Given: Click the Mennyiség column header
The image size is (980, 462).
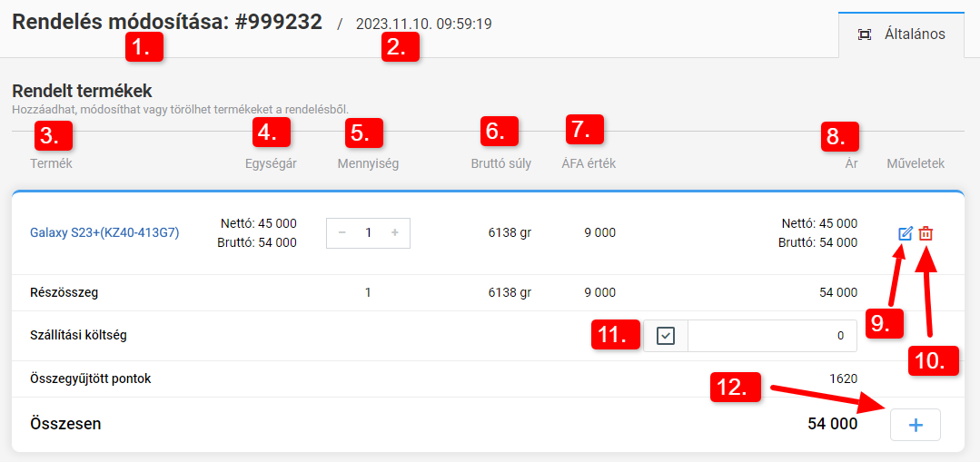Looking at the screenshot, I should coord(368,164).
